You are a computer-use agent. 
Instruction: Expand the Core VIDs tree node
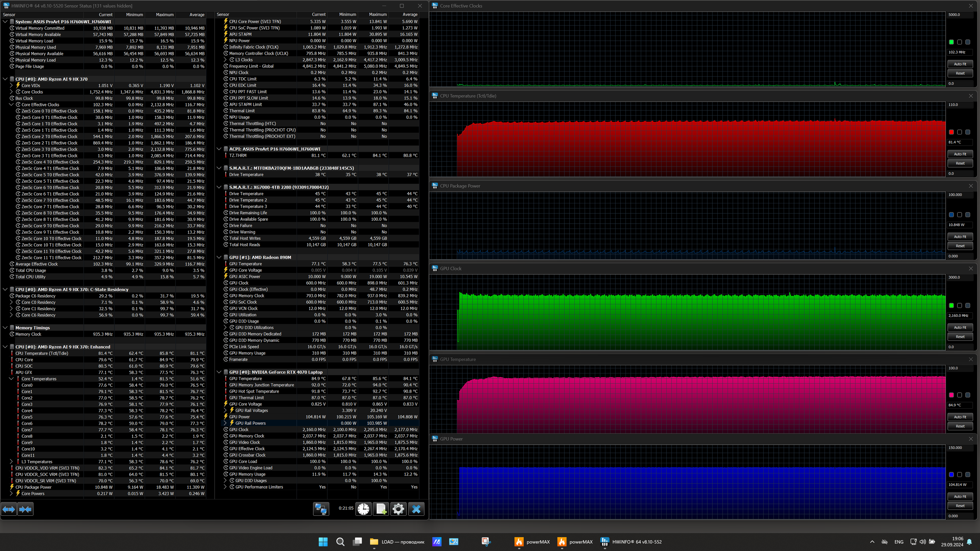tap(11, 86)
